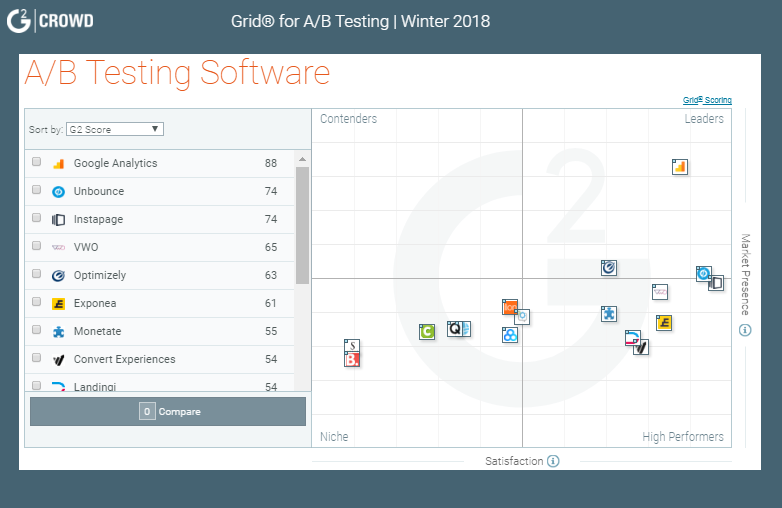Click the Google Analytics logo in the list
This screenshot has width=782, height=508.
[x=58, y=164]
